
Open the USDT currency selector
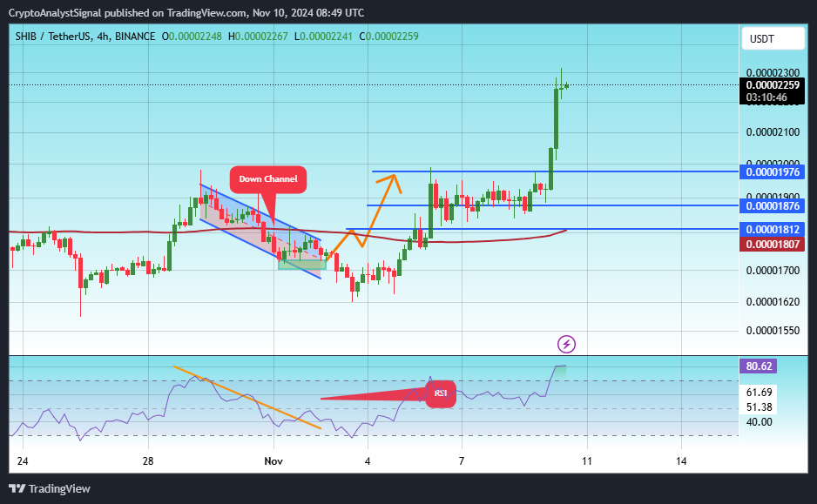tap(773, 38)
